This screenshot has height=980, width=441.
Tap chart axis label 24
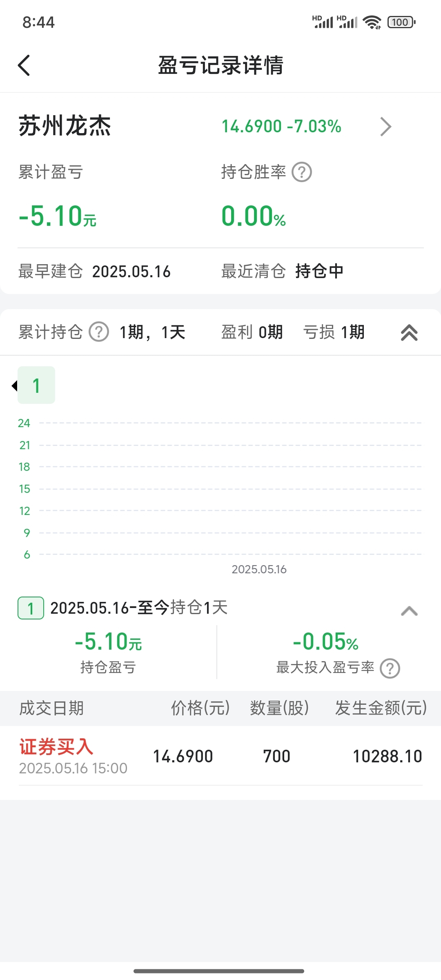[24, 423]
